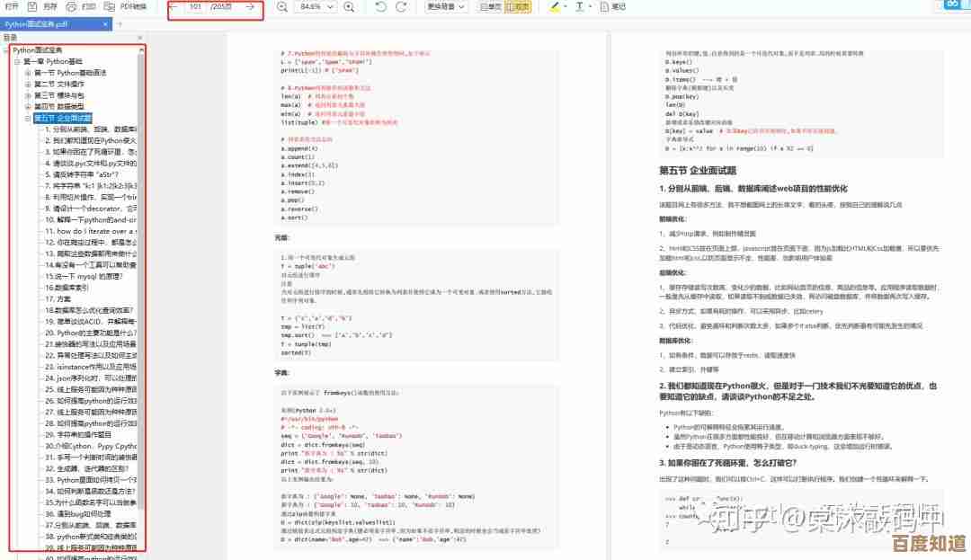Click the 笔记 notes button
The image size is (971, 560).
coord(618,7)
